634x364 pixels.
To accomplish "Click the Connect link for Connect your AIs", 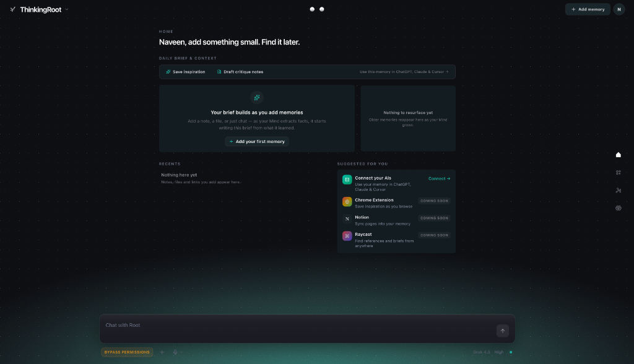I will pyautogui.click(x=439, y=179).
